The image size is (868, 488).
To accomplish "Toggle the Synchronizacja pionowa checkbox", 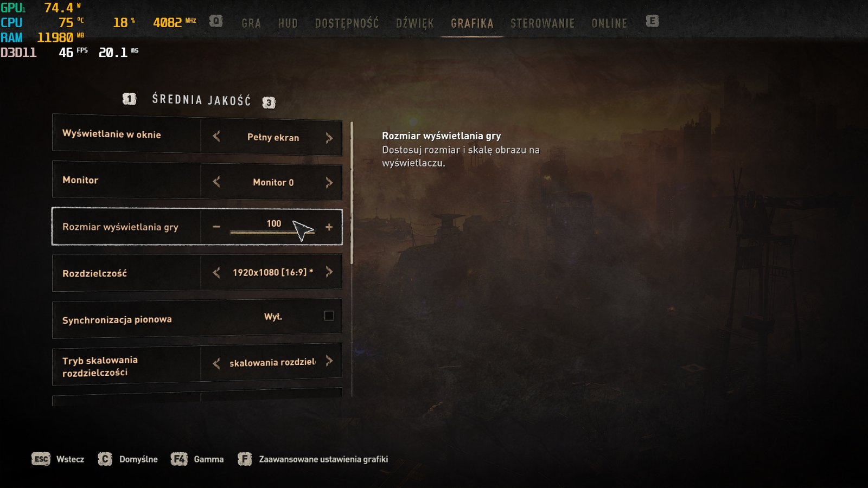I will pyautogui.click(x=329, y=316).
